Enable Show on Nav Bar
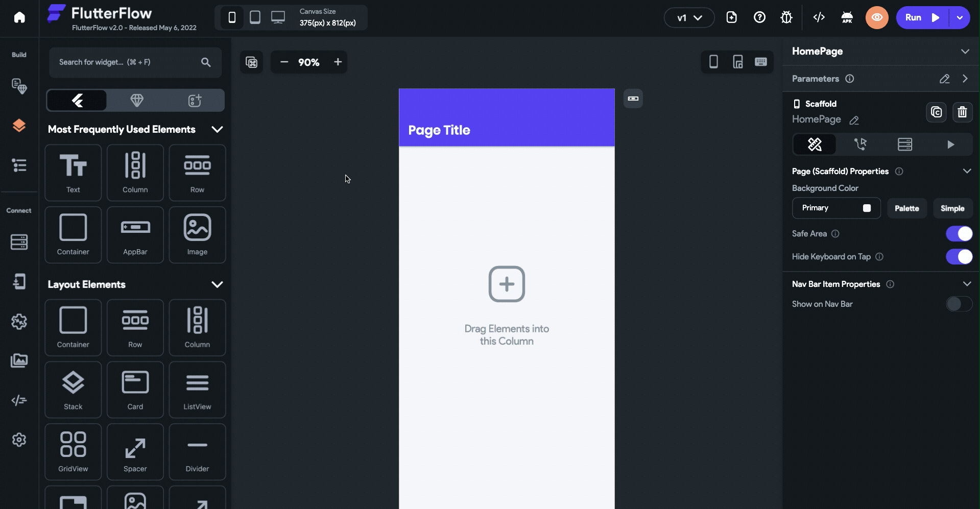This screenshot has height=509, width=980. [959, 304]
